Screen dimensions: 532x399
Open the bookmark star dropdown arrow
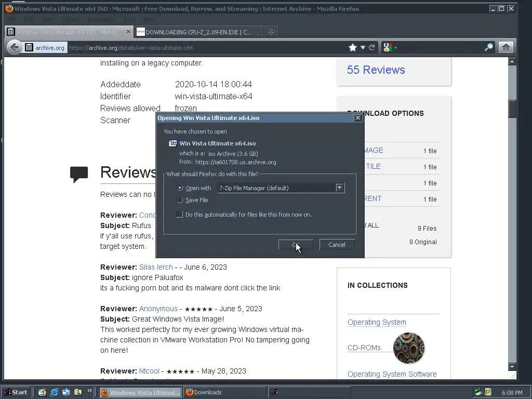(363, 47)
